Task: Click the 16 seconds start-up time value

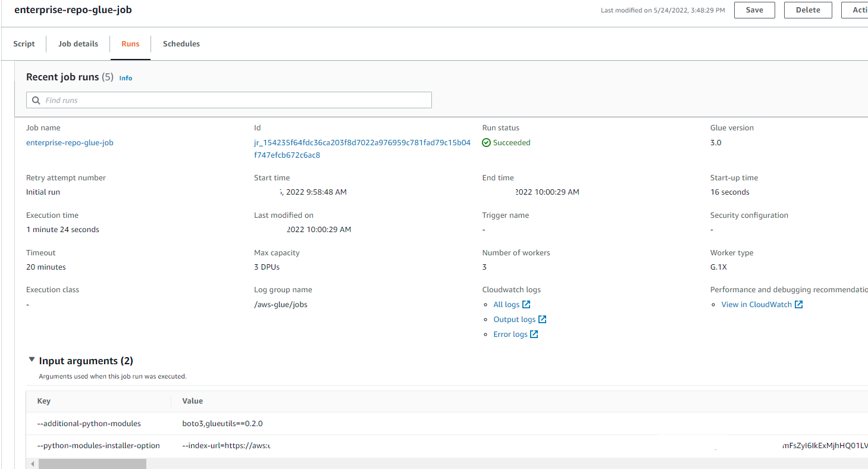Action: coord(730,192)
